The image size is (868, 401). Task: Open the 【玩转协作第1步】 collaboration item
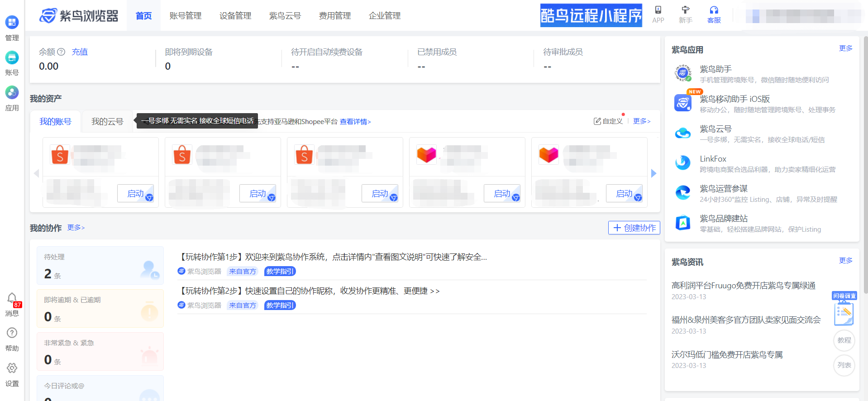coord(333,257)
